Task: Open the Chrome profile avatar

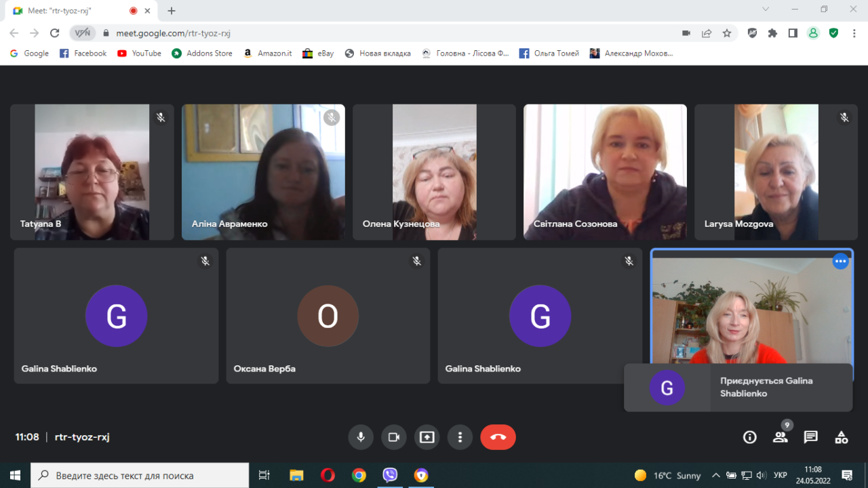Action: pyautogui.click(x=813, y=33)
